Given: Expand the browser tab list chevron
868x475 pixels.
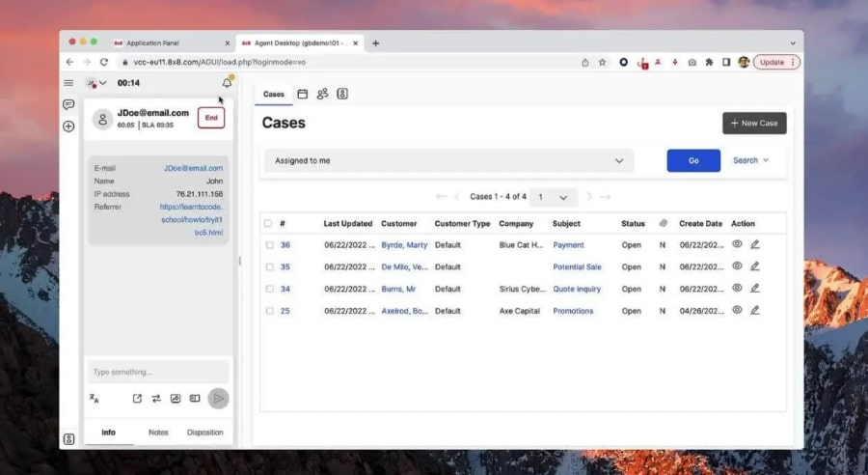Looking at the screenshot, I should coord(793,43).
